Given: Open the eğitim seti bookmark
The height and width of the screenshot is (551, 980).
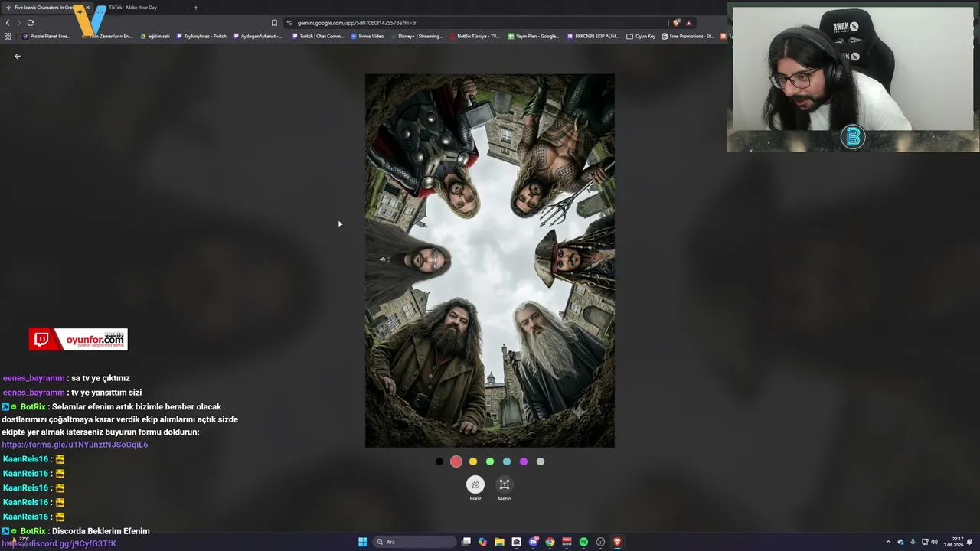Looking at the screenshot, I should click(155, 36).
